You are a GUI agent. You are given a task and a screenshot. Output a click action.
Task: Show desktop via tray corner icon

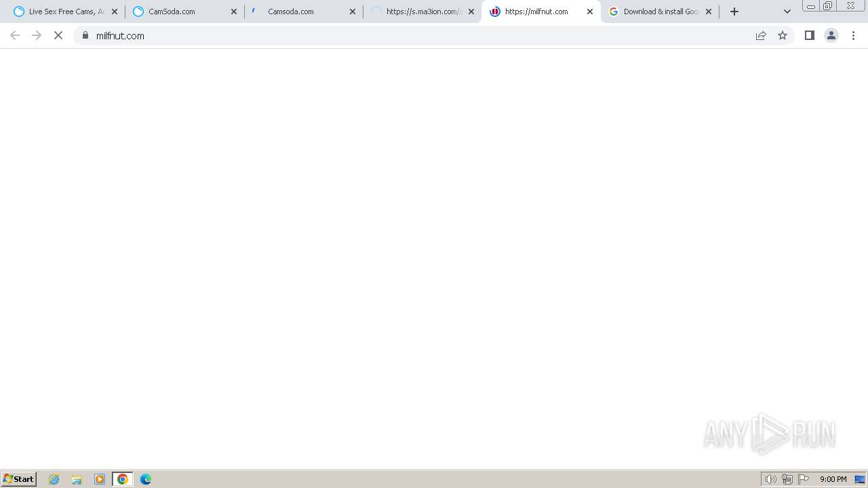tap(860, 479)
